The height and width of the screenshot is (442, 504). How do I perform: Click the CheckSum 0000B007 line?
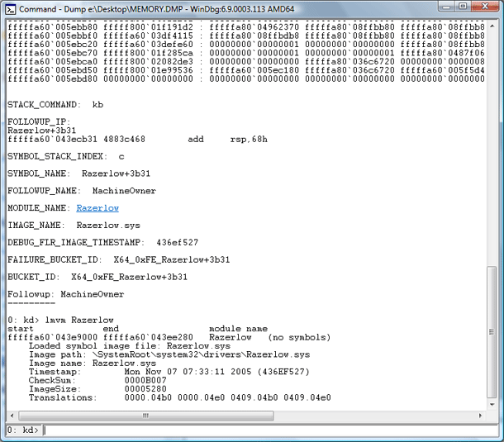[97, 381]
